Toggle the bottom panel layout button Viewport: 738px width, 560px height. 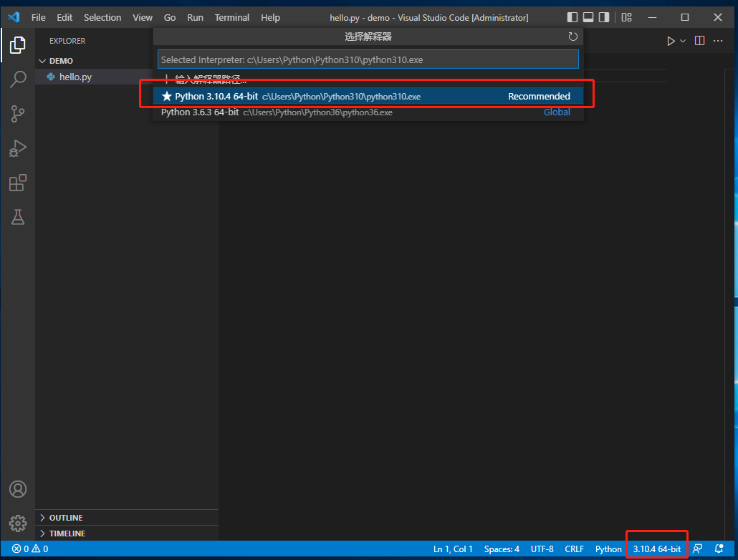588,17
